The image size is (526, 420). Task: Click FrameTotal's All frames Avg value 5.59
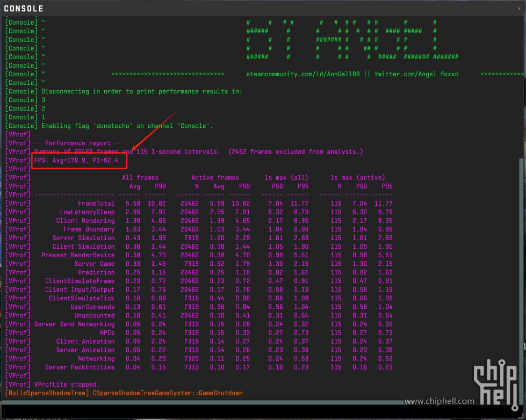(133, 204)
